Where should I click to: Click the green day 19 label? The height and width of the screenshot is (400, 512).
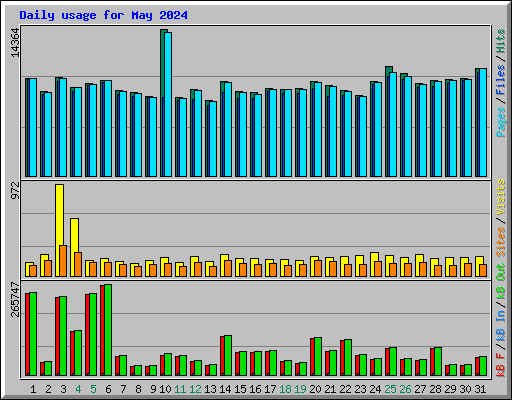coord(300,389)
